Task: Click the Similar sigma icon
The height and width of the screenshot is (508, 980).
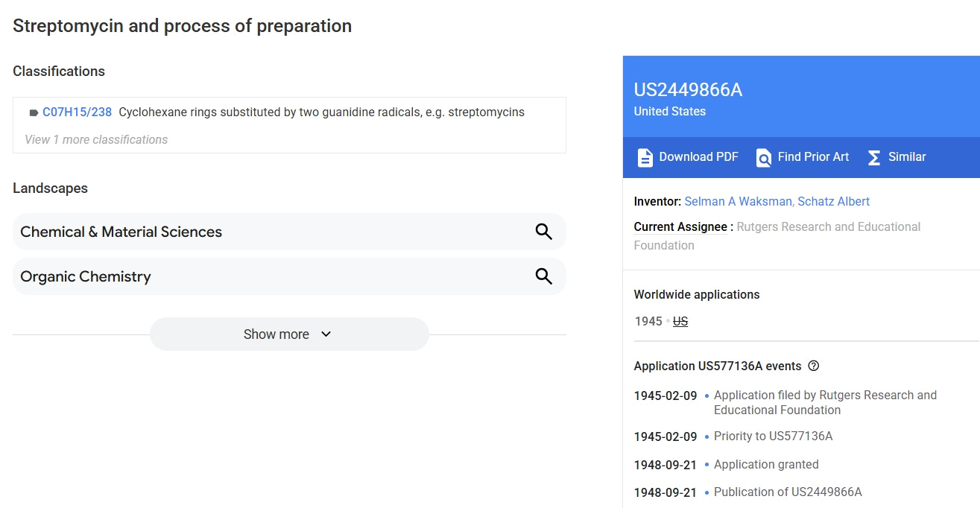Action: tap(874, 157)
